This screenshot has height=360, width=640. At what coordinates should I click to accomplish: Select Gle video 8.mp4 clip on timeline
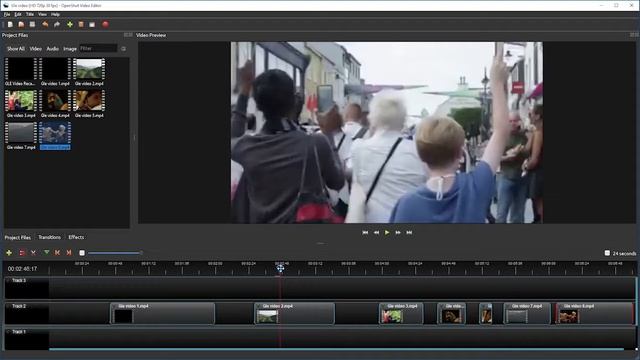click(x=594, y=313)
